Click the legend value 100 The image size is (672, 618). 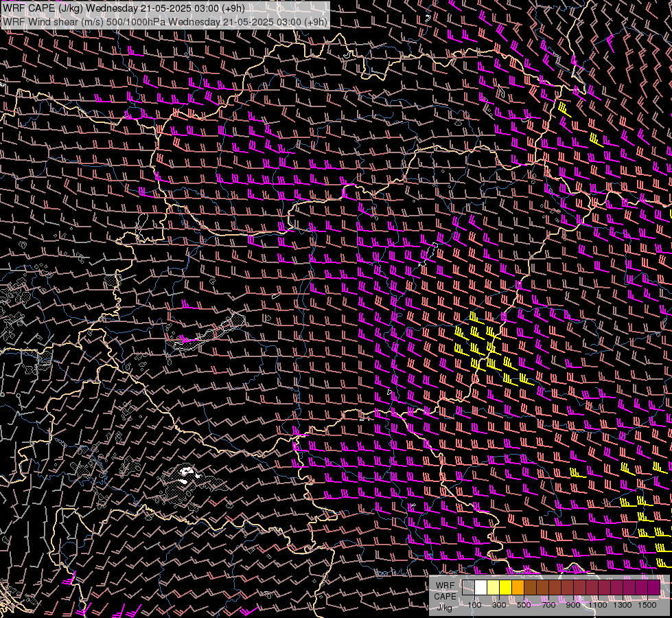pos(474,605)
